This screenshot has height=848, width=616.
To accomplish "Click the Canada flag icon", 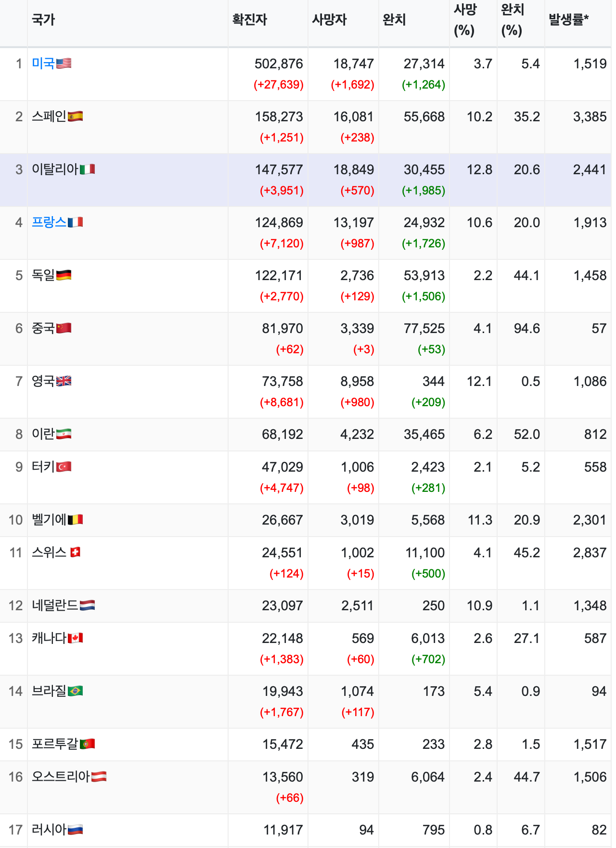I will click(75, 638).
